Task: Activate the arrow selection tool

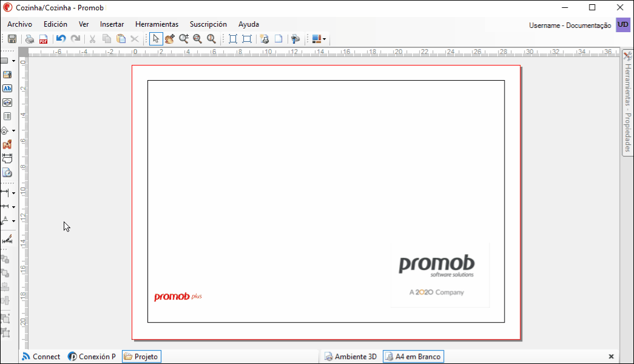Action: [156, 39]
